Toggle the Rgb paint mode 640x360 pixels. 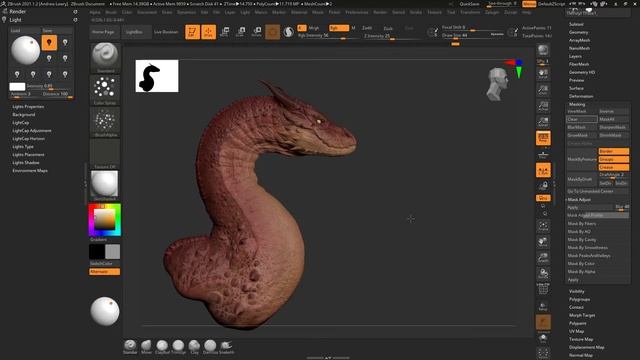(339, 28)
